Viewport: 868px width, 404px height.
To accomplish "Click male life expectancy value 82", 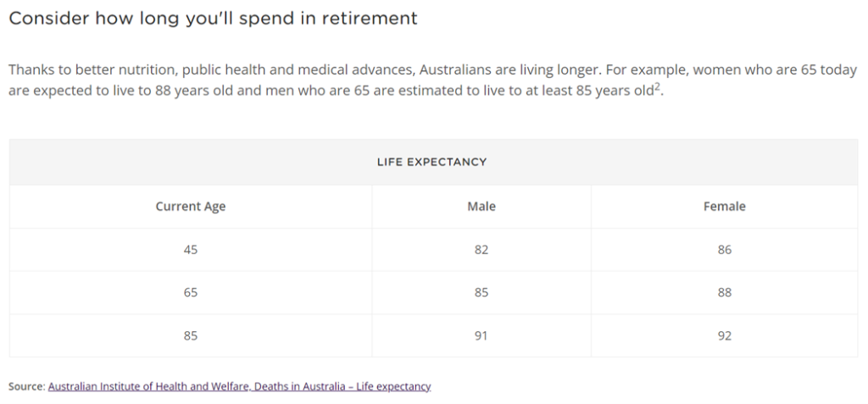I will [481, 250].
